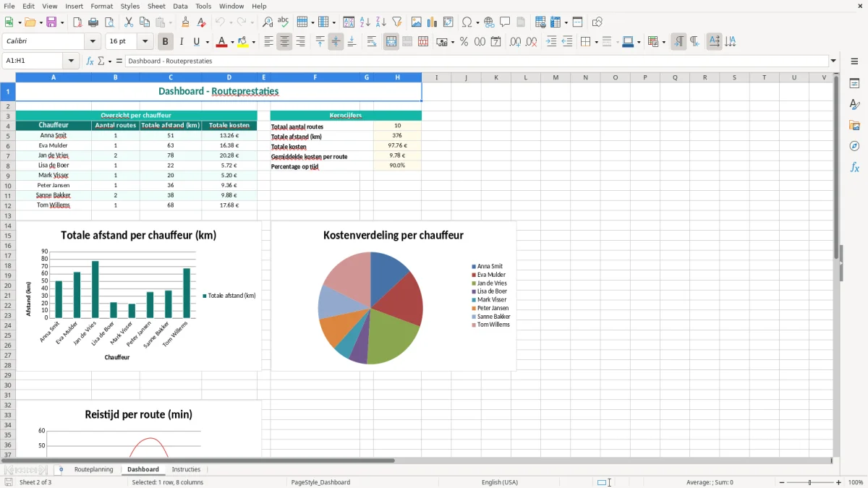Open the Font Size dropdown
The image size is (868, 488).
(145, 42)
